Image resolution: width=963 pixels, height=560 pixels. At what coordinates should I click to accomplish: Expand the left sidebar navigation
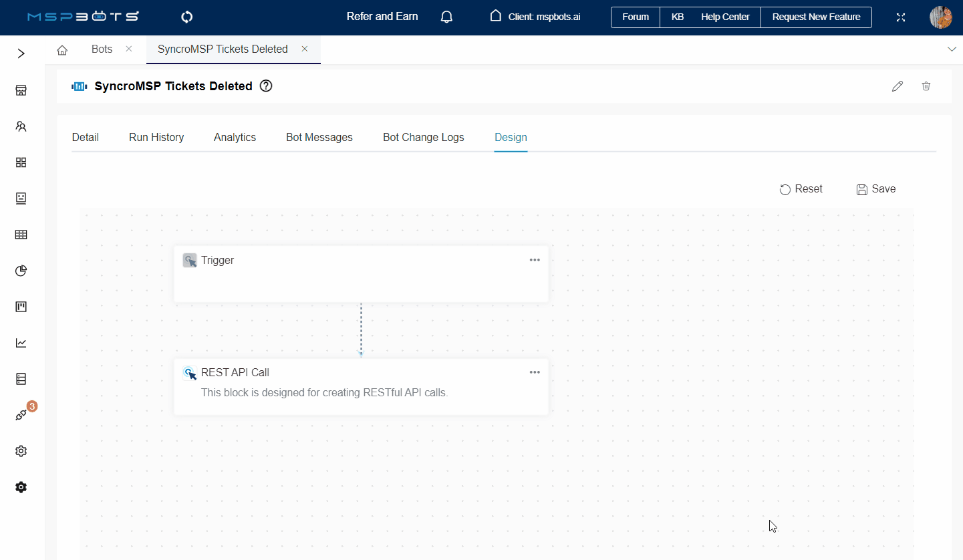pos(21,53)
